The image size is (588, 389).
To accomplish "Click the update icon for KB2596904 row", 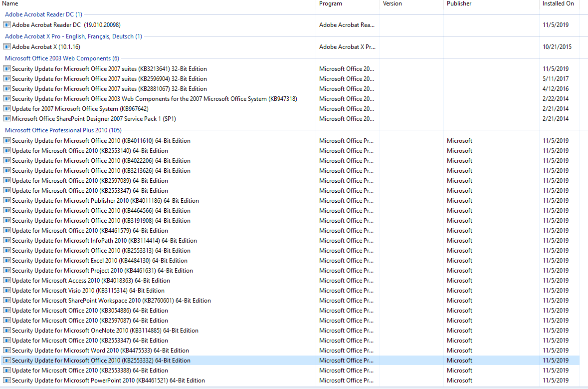I will (x=7, y=79).
